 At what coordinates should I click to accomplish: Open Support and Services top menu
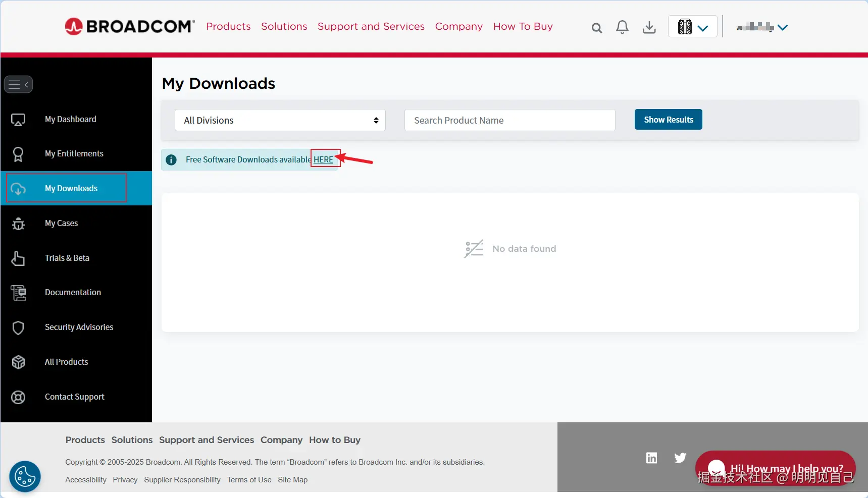(x=371, y=26)
